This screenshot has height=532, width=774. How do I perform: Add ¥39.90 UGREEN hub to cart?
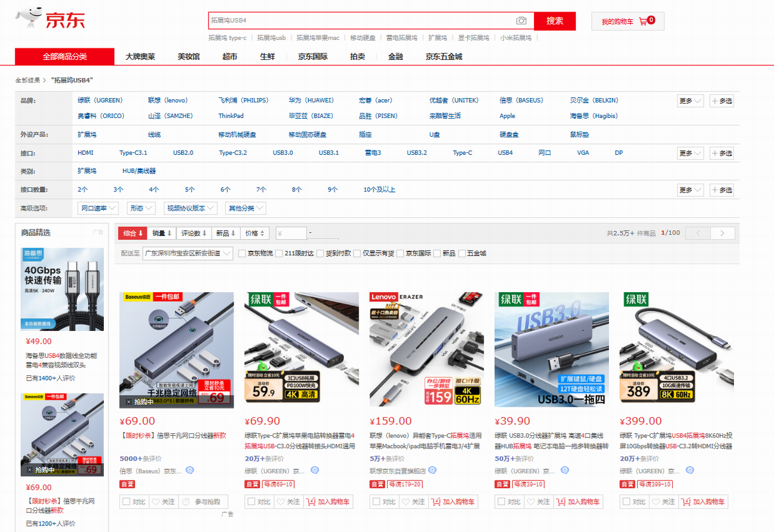(578, 502)
